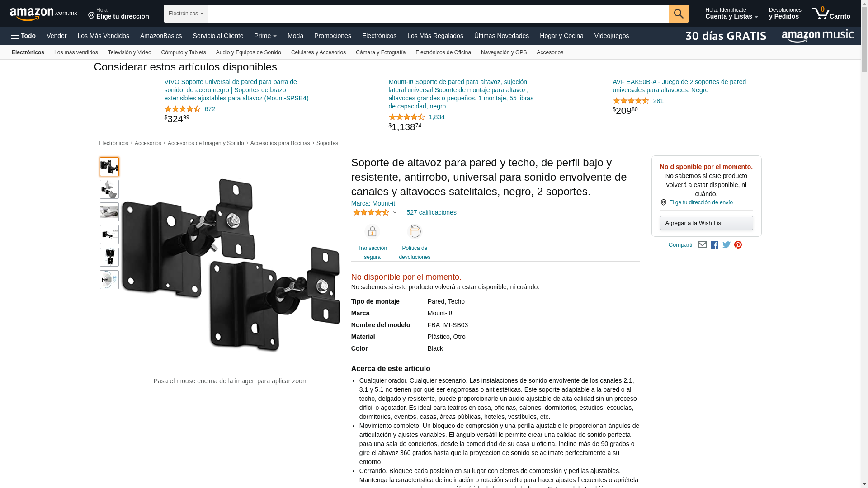The height and width of the screenshot is (488, 868).
Task: Share the product on Pinterest
Action: click(x=738, y=245)
